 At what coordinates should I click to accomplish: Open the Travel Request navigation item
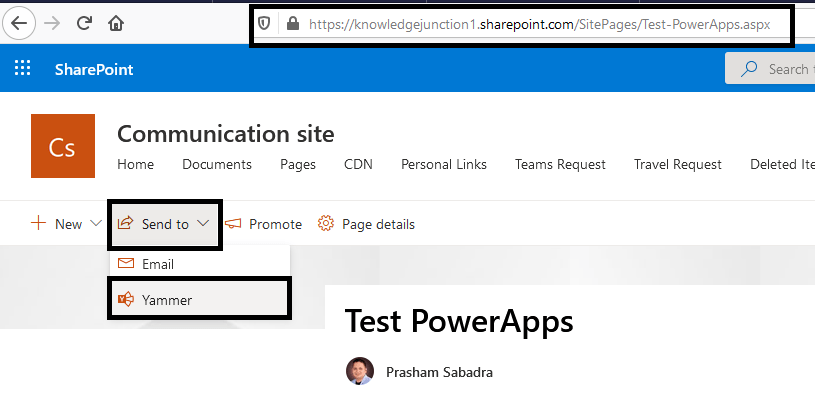point(678,165)
